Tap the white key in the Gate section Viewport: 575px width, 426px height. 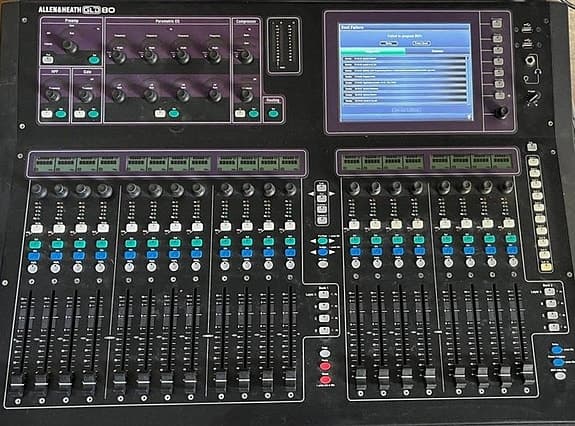pos(80,114)
